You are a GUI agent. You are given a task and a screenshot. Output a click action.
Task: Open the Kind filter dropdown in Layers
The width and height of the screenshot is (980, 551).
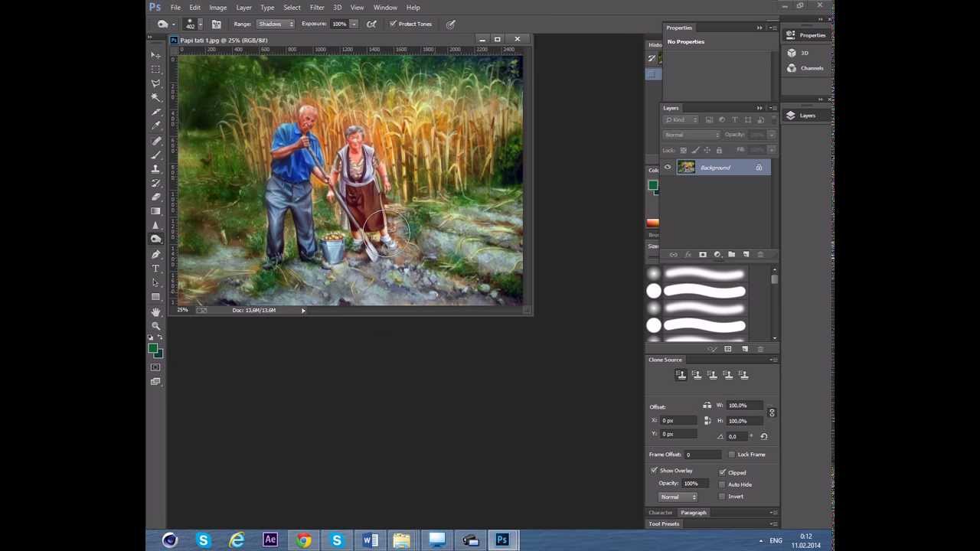tap(681, 120)
